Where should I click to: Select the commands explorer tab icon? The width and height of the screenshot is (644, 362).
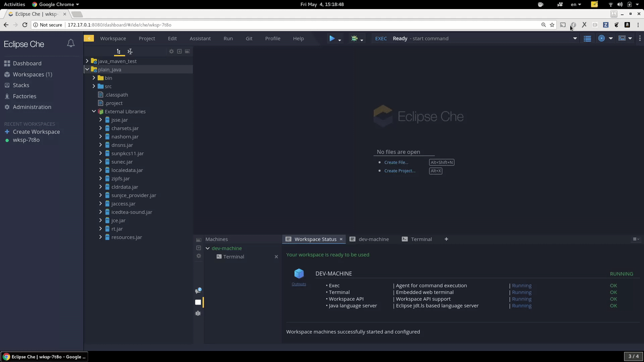click(130, 51)
